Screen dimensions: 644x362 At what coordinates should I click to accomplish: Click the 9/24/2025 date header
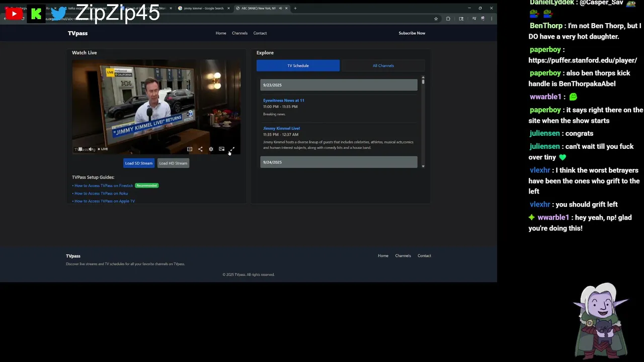[x=339, y=162]
